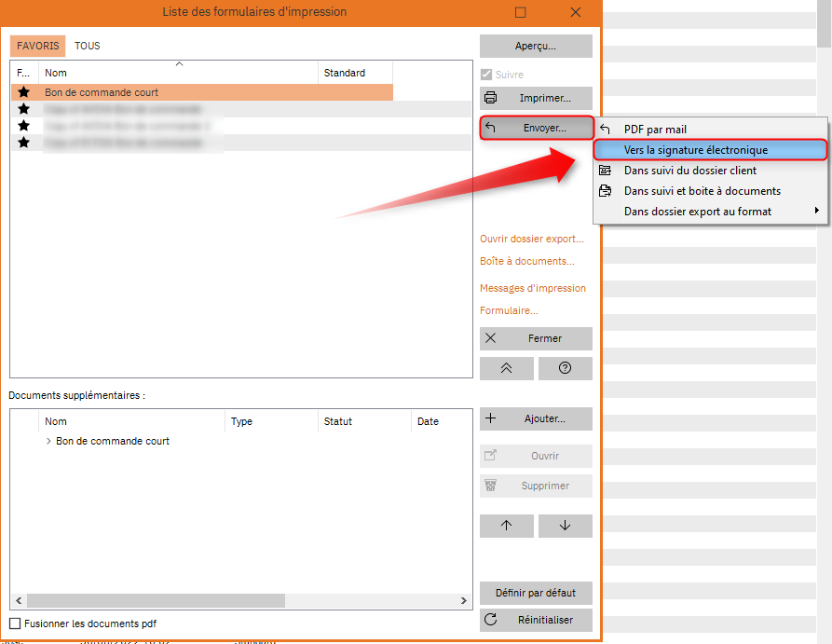Open the Dans dossier export au format submenu
Image resolution: width=832 pixels, height=644 pixels.
(710, 212)
